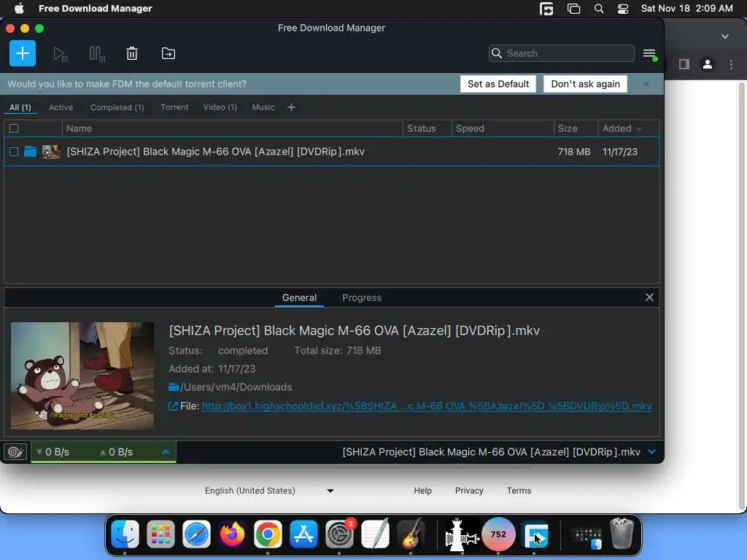Open Google Chrome from the dock
This screenshot has height=560, width=747.
[x=268, y=534]
